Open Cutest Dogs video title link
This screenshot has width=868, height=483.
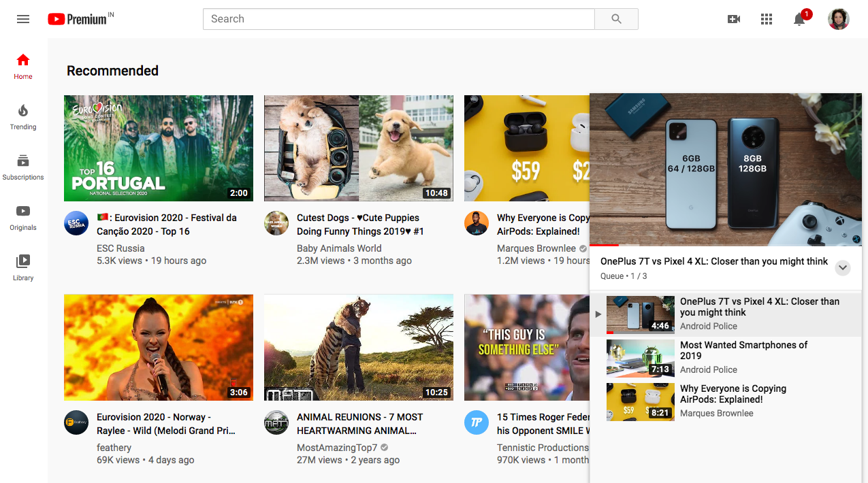point(360,224)
